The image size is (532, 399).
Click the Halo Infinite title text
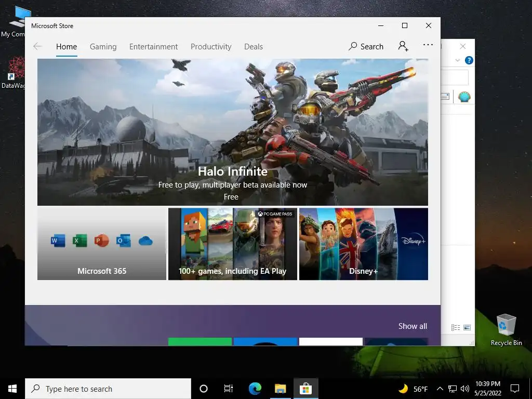[x=232, y=171]
